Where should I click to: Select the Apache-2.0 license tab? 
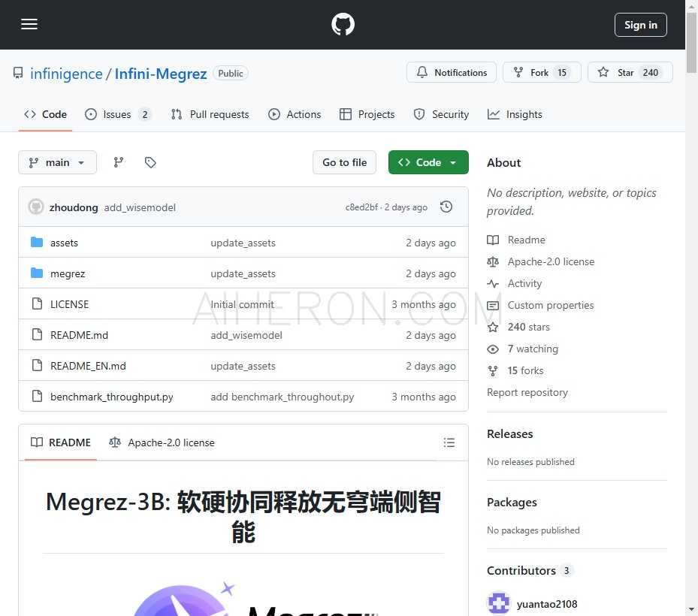(162, 442)
